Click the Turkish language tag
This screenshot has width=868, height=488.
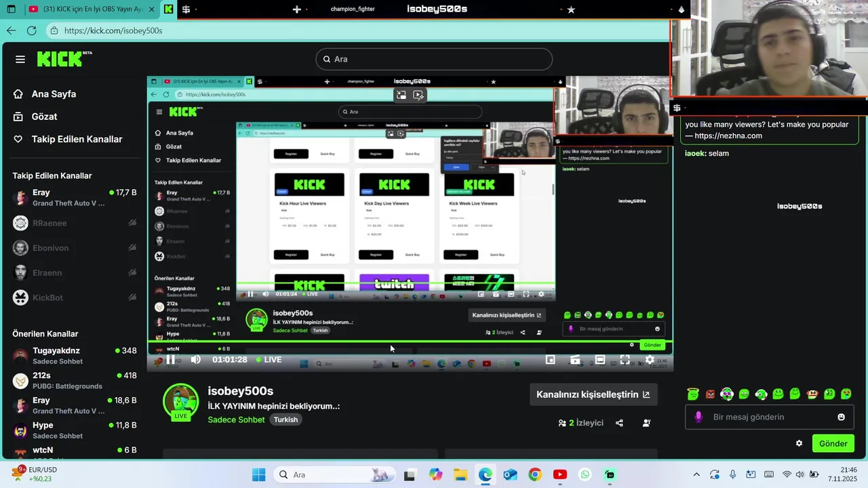(x=285, y=420)
